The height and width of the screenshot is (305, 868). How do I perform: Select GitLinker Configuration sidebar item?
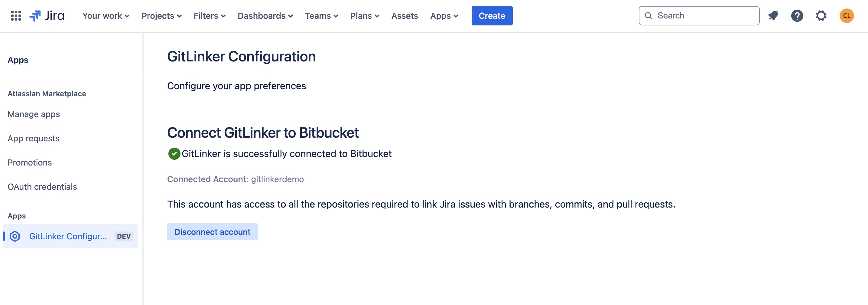tap(68, 236)
